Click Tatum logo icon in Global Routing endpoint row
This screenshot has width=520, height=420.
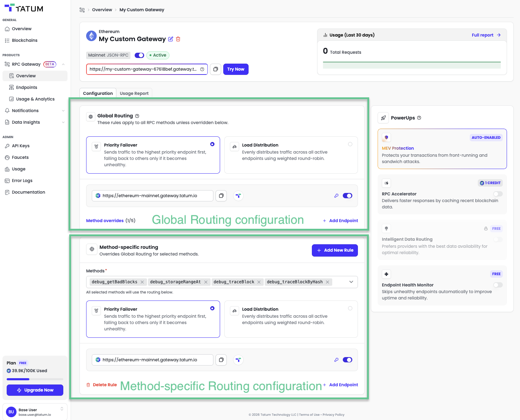click(x=238, y=196)
